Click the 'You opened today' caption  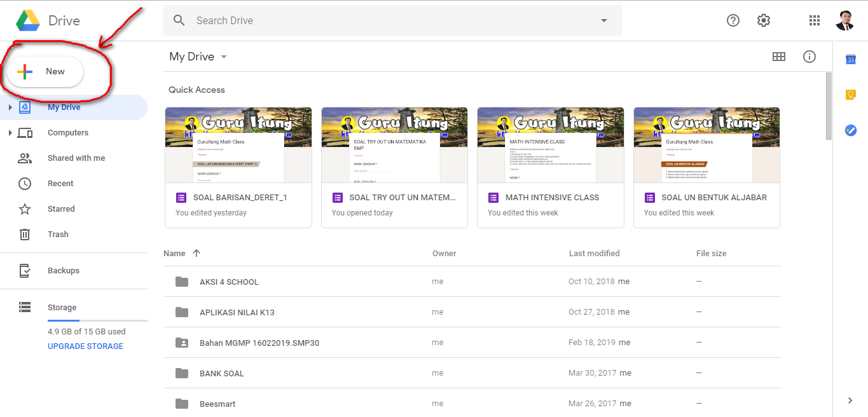(362, 213)
